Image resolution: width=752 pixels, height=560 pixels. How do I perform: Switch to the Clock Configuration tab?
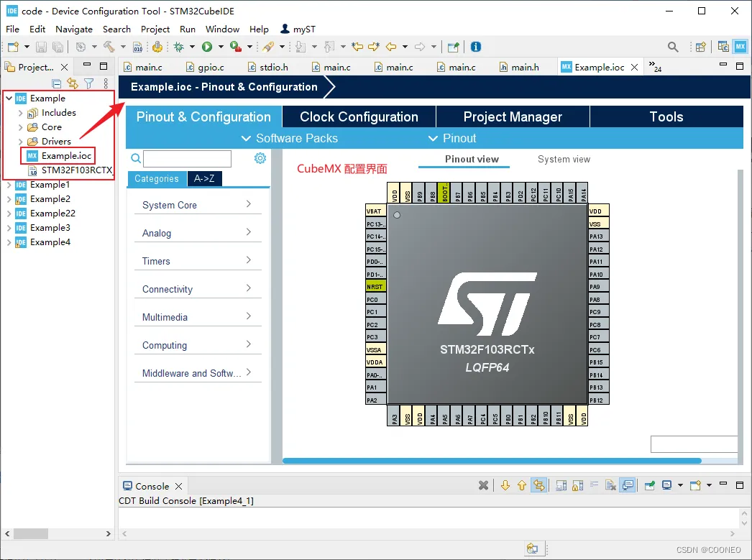click(359, 116)
